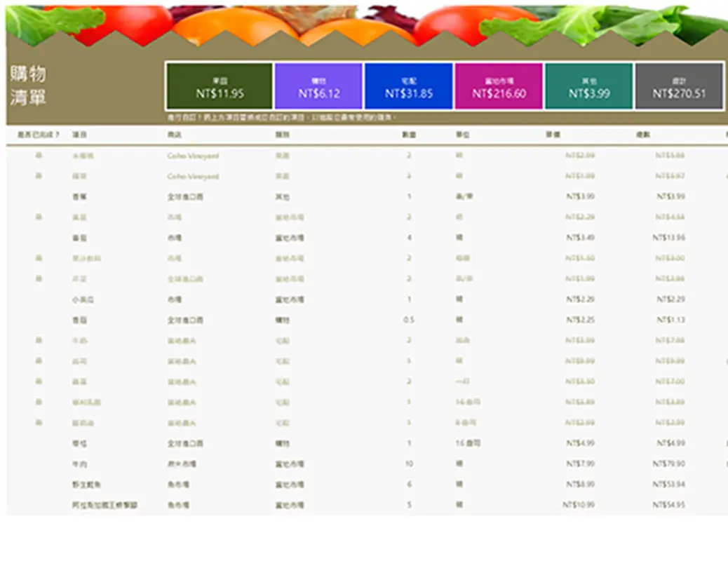Select the blue NT$31.85 summary tile
Screen dimensions: 728x561
point(408,86)
